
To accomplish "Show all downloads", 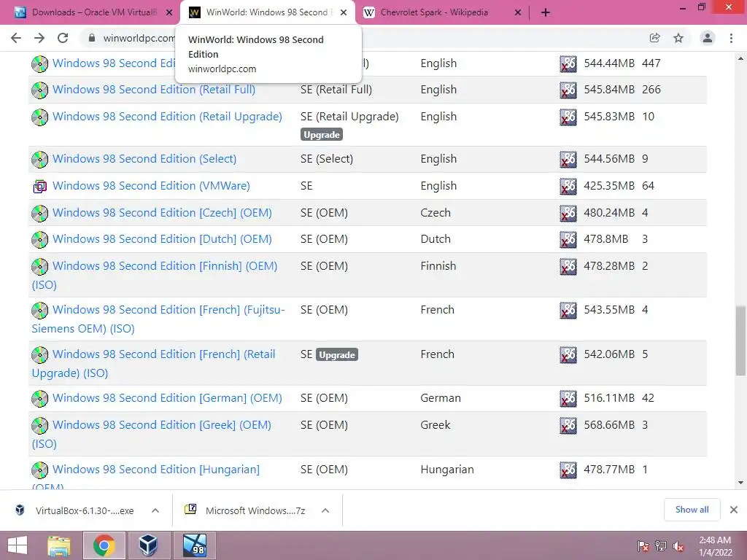I will pyautogui.click(x=692, y=510).
